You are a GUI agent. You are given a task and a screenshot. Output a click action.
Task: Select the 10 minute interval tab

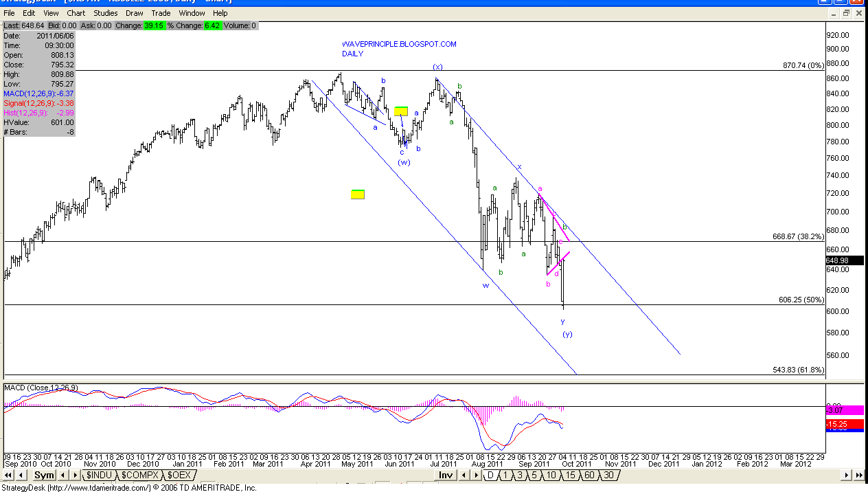(x=550, y=475)
